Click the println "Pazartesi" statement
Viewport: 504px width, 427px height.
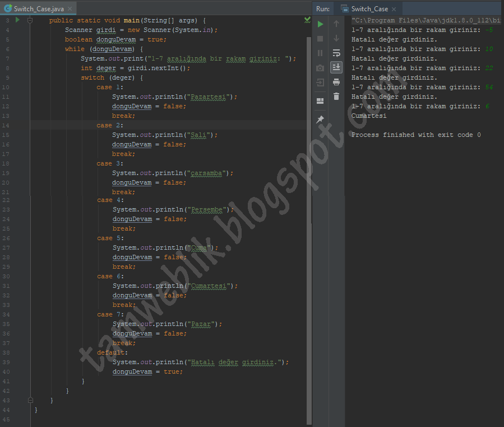(x=174, y=97)
